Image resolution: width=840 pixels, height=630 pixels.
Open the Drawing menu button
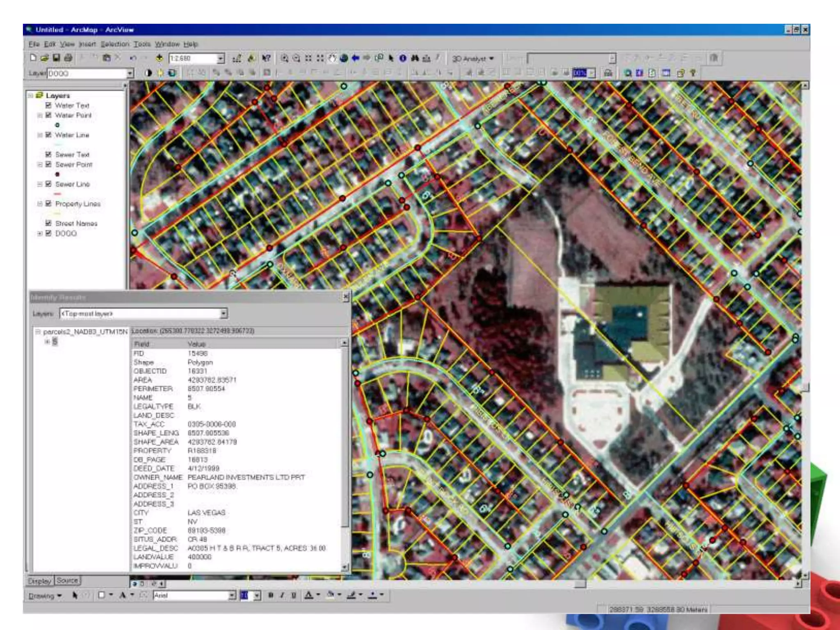click(45, 596)
